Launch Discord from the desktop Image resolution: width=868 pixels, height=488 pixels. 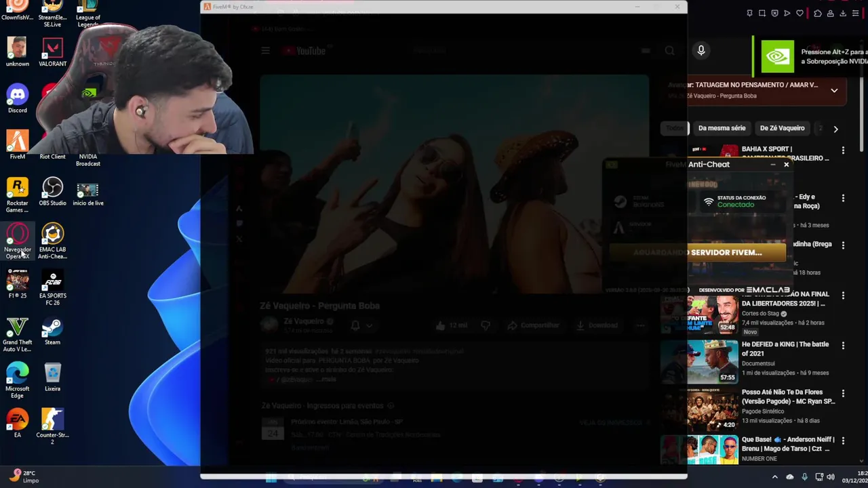(x=18, y=98)
